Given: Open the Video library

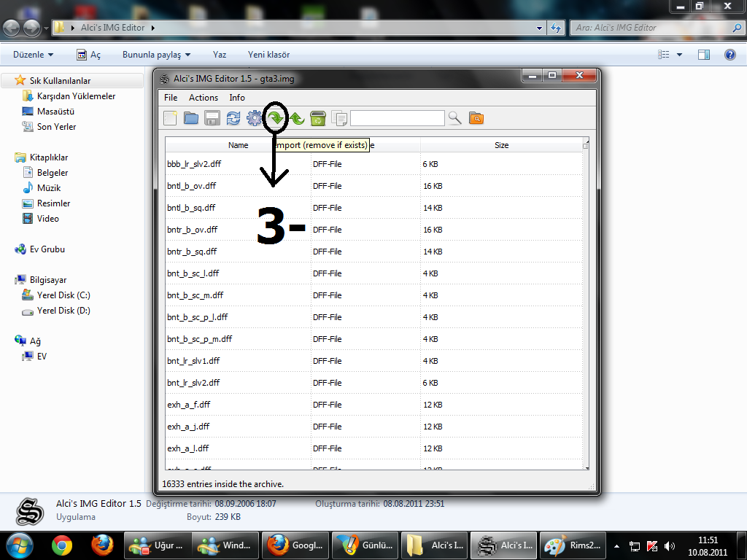Looking at the screenshot, I should [47, 219].
